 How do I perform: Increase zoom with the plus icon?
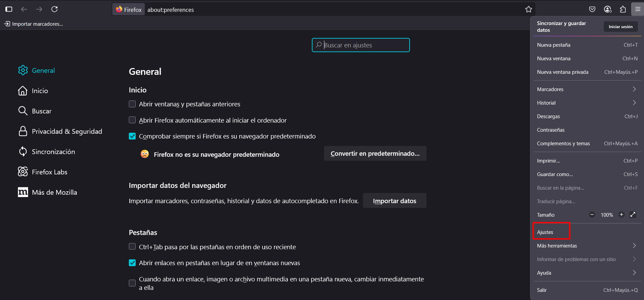coord(621,214)
